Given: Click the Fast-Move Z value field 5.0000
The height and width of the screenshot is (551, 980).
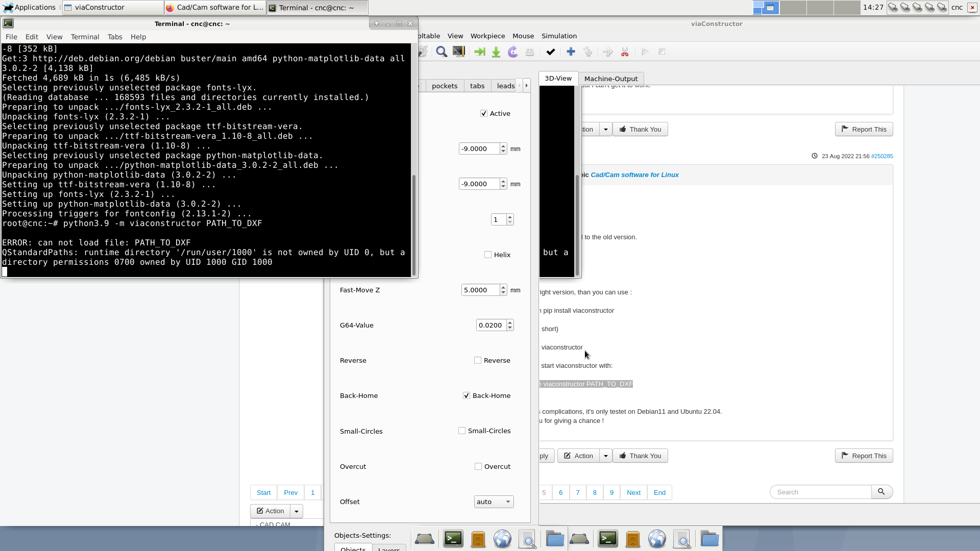Looking at the screenshot, I should tap(480, 290).
